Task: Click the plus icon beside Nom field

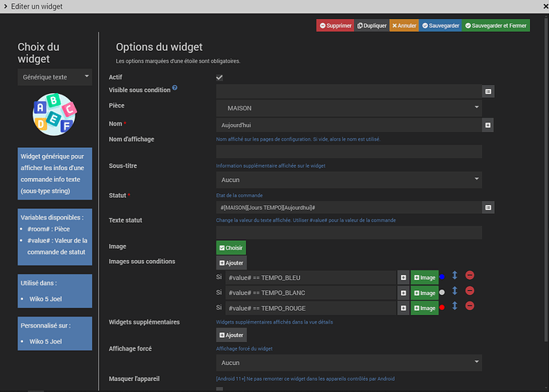Action: coord(488,126)
